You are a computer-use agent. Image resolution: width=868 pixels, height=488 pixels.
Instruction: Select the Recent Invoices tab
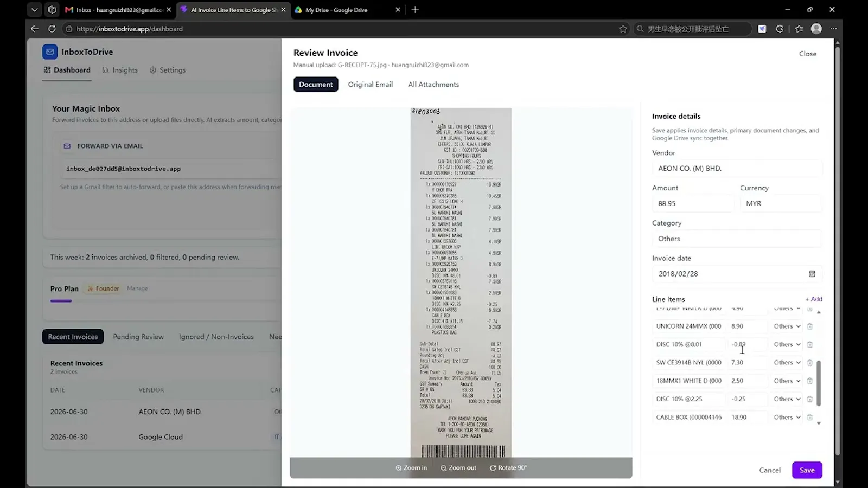coord(73,337)
